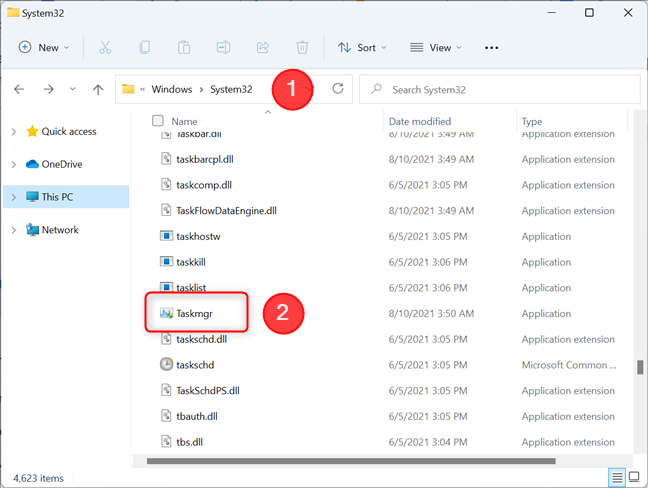
Task: Select the tbs.dll file
Action: pos(189,442)
